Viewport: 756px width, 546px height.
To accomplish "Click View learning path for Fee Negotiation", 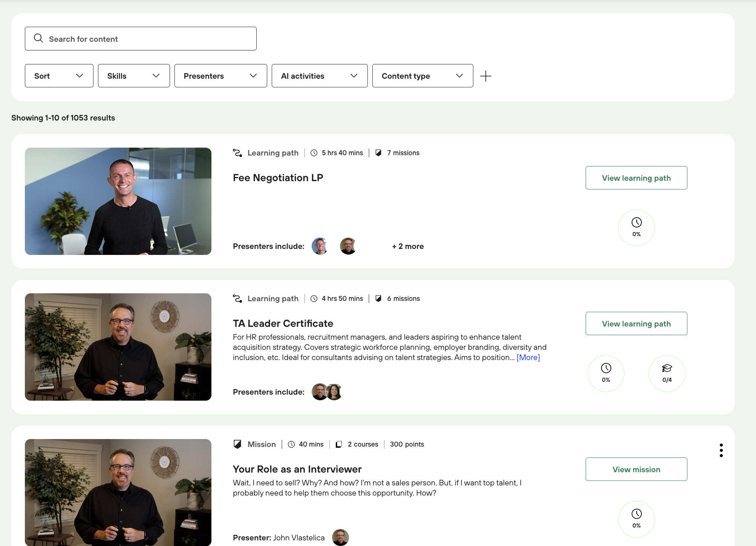I will (x=636, y=178).
